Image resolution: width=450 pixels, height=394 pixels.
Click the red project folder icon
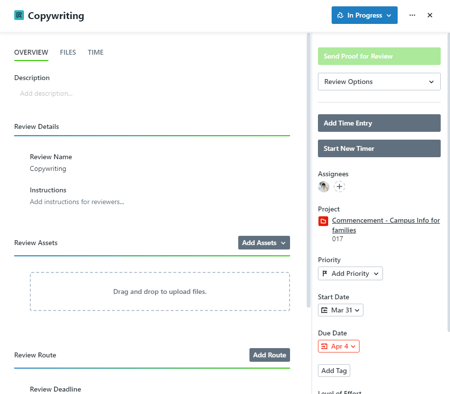pos(323,221)
